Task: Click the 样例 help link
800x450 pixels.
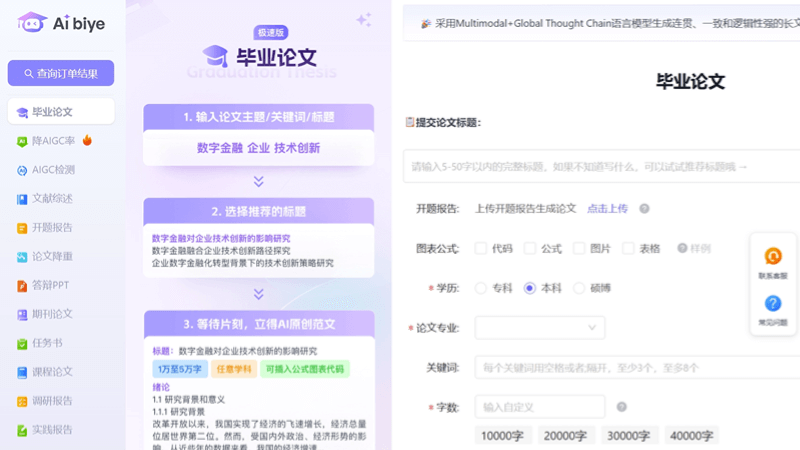Action: (694, 248)
